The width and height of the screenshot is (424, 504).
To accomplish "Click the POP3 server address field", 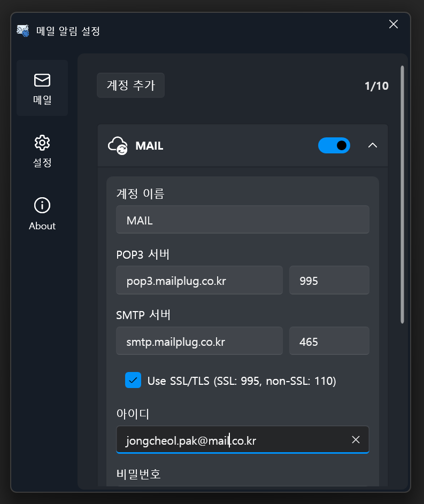I will [199, 280].
